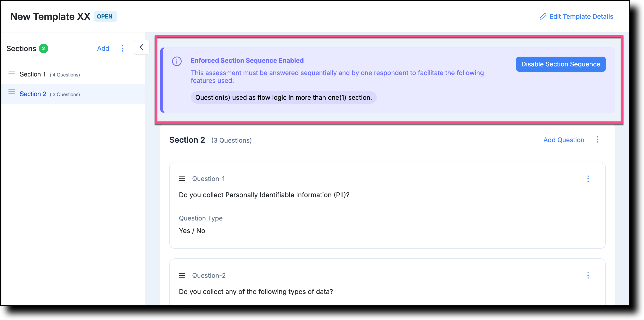
Task: Open the Sections panel three-dot menu
Action: [x=123, y=48]
